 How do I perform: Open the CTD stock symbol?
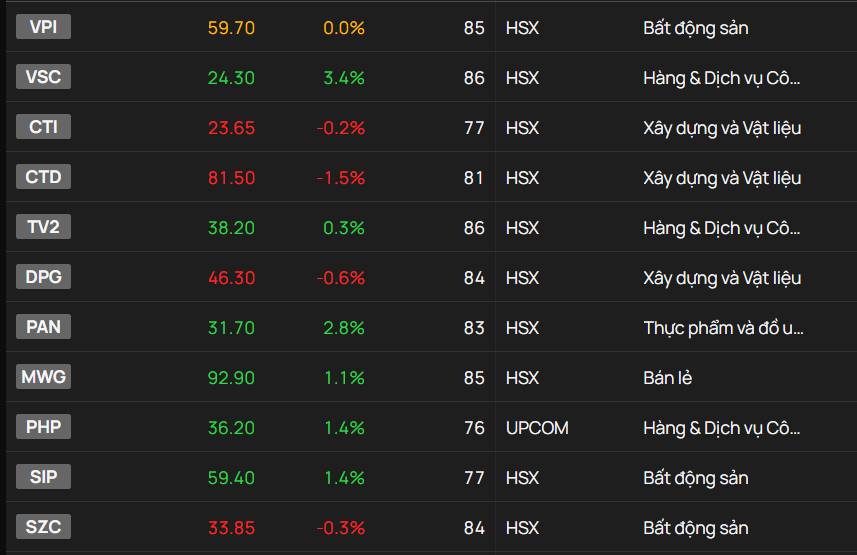tap(43, 177)
